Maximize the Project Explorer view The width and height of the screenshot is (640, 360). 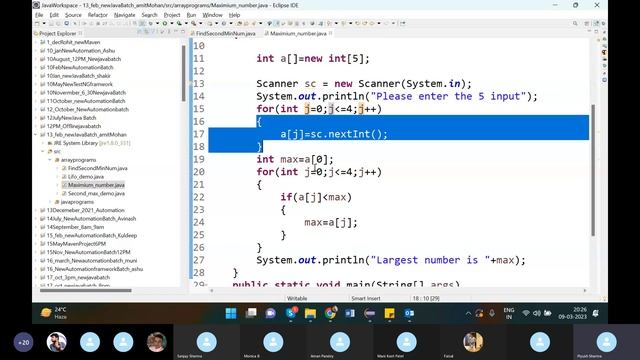pyautogui.click(x=183, y=32)
